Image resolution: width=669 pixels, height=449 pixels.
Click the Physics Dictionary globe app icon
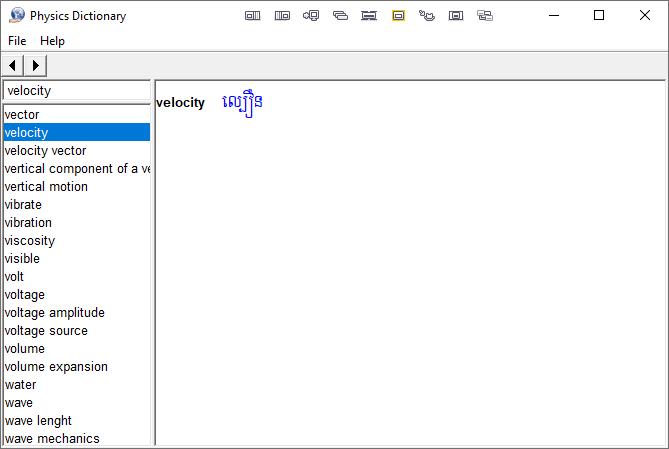[x=17, y=16]
